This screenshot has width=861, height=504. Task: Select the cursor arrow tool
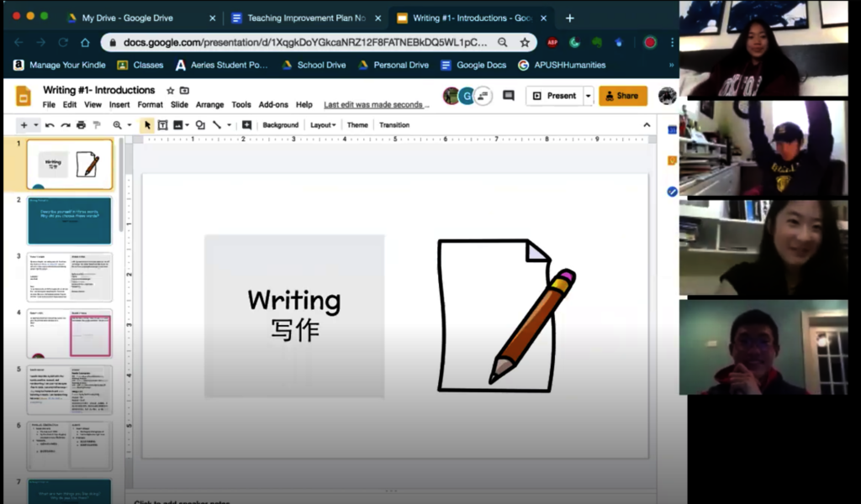click(x=147, y=125)
